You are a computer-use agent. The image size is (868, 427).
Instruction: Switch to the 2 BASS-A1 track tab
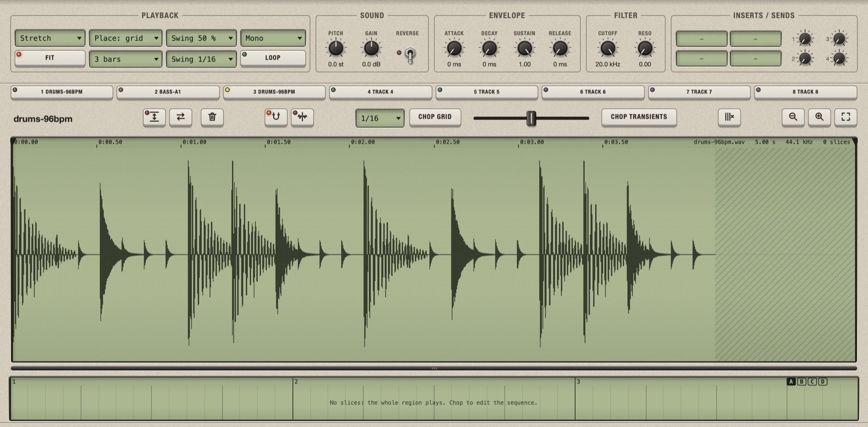[x=168, y=92]
